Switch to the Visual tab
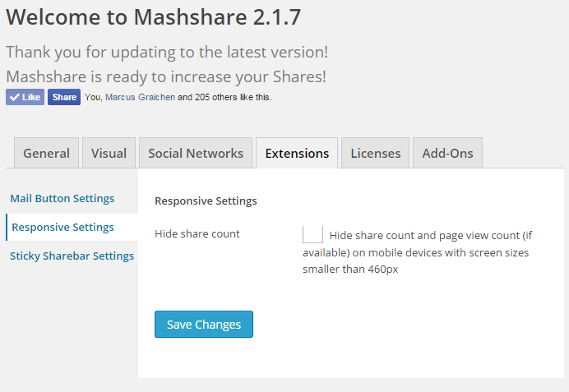Image resolution: width=569 pixels, height=392 pixels. click(x=109, y=153)
